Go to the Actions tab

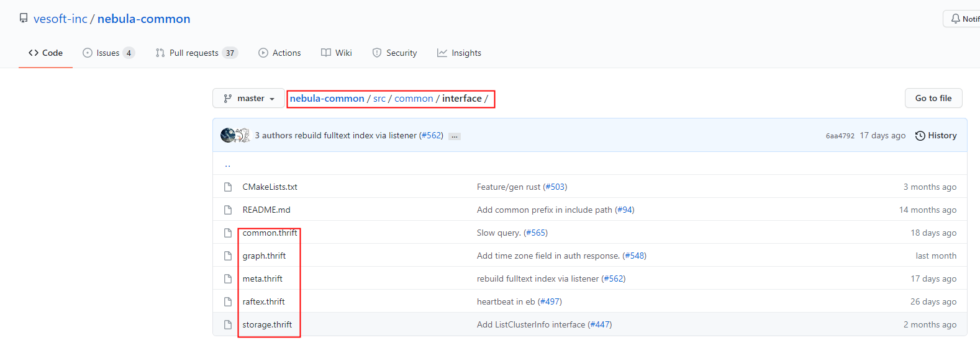pos(279,53)
